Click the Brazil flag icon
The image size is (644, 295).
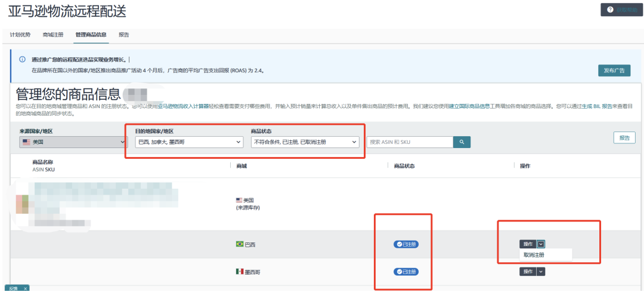coord(240,244)
